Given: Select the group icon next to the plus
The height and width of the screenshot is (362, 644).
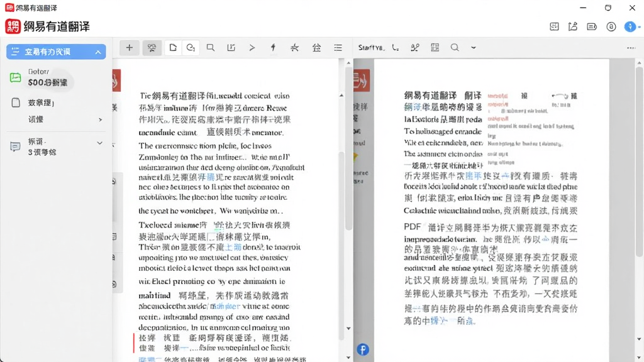Looking at the screenshot, I should click(152, 48).
